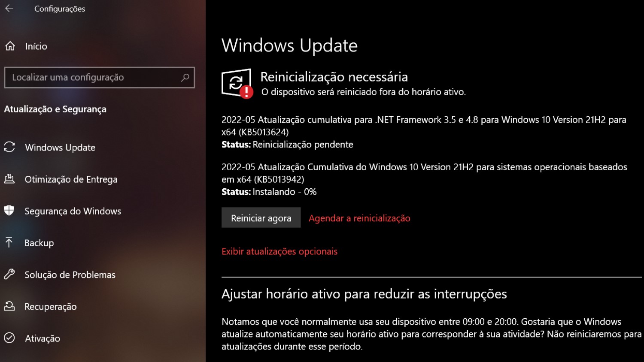The image size is (644, 362).
Task: Click the Recuperação icon
Action: pyautogui.click(x=9, y=306)
